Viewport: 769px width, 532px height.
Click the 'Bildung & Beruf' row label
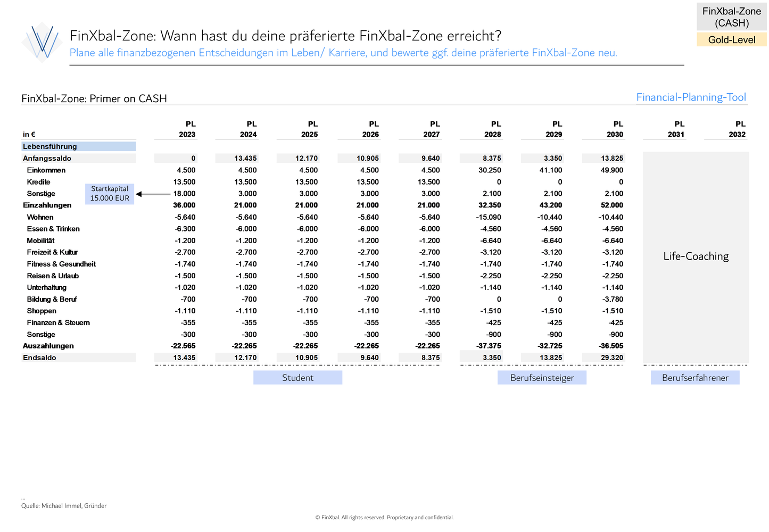coord(52,299)
